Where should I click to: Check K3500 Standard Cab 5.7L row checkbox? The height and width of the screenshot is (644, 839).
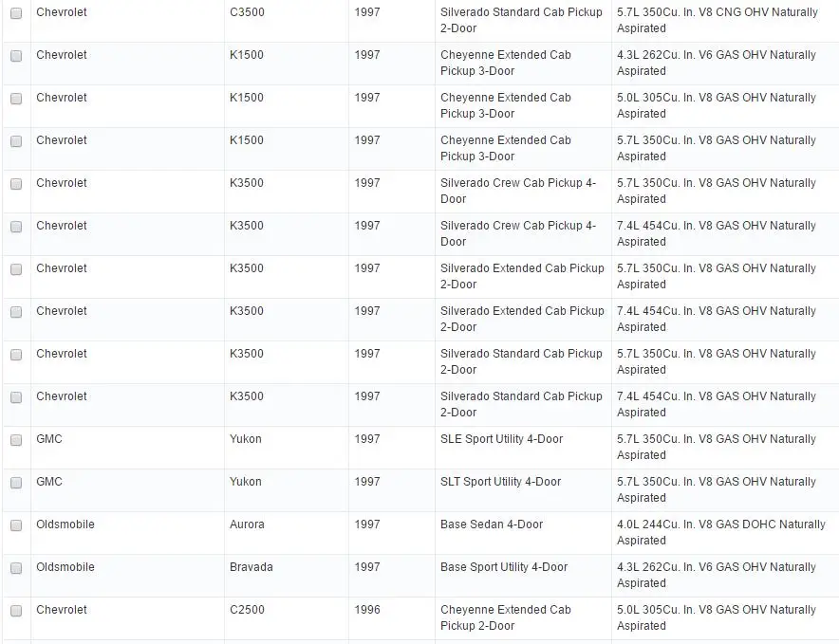point(16,355)
